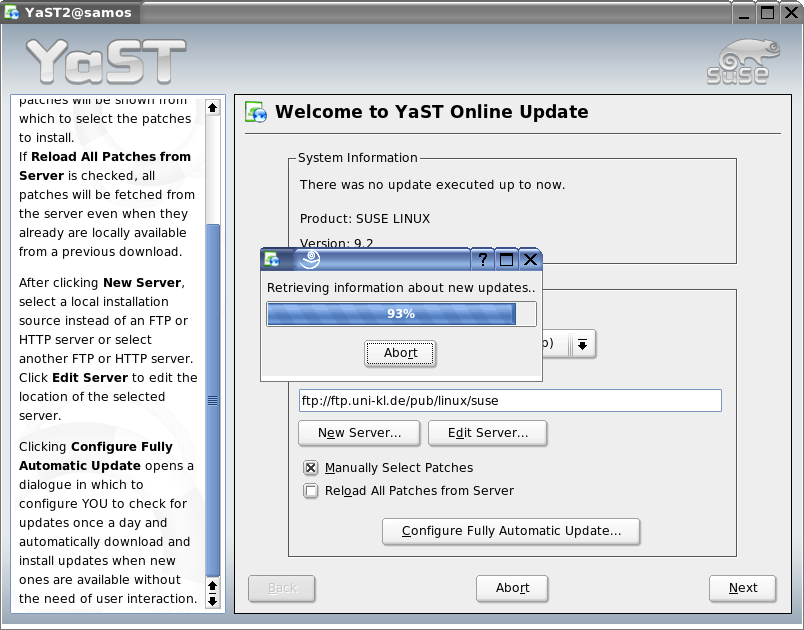The width and height of the screenshot is (804, 630).
Task: Click 'Product: SUSE LINUX' text
Action: (x=365, y=219)
